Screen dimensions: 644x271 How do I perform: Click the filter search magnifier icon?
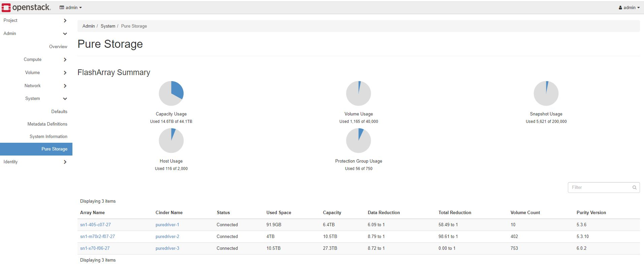click(x=635, y=188)
